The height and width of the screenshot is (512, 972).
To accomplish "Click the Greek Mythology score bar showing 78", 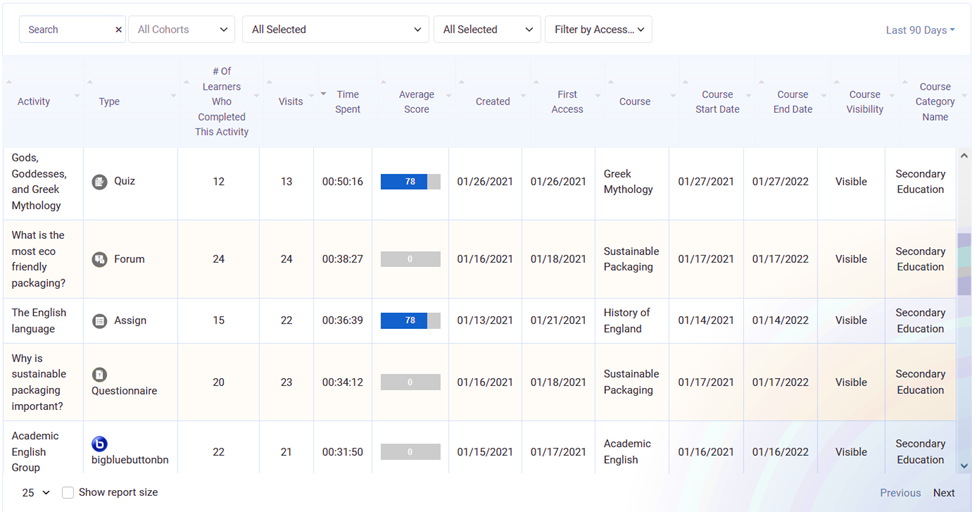I will point(410,182).
